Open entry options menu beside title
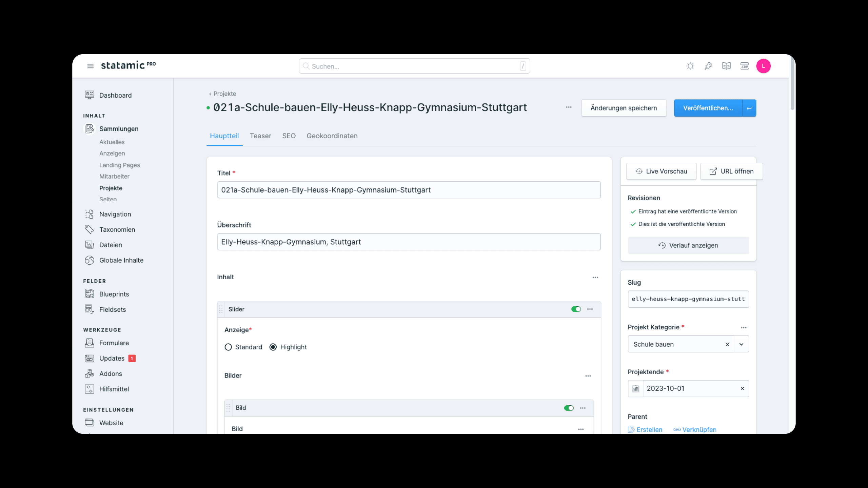This screenshot has height=488, width=868. 569,107
